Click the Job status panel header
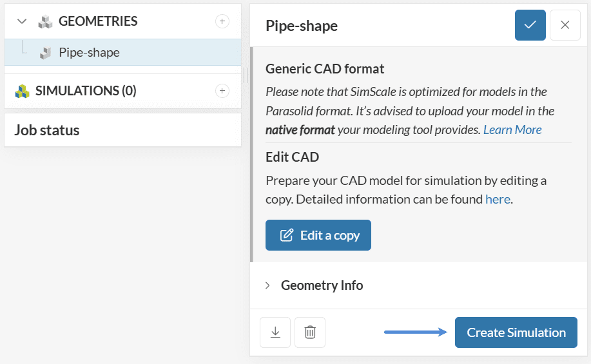 [x=47, y=130]
